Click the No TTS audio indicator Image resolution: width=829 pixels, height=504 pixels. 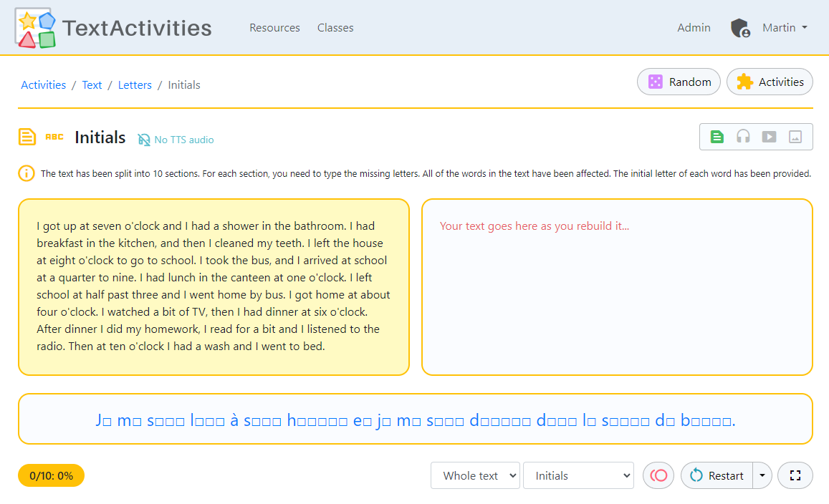(176, 140)
